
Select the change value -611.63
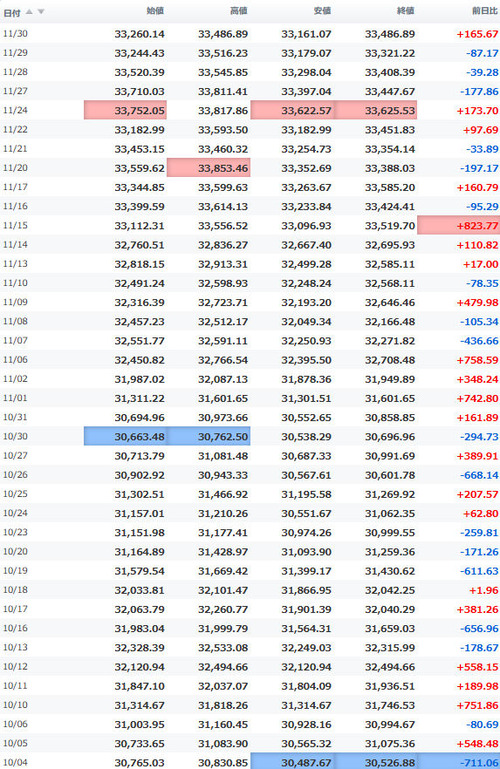pyautogui.click(x=479, y=571)
